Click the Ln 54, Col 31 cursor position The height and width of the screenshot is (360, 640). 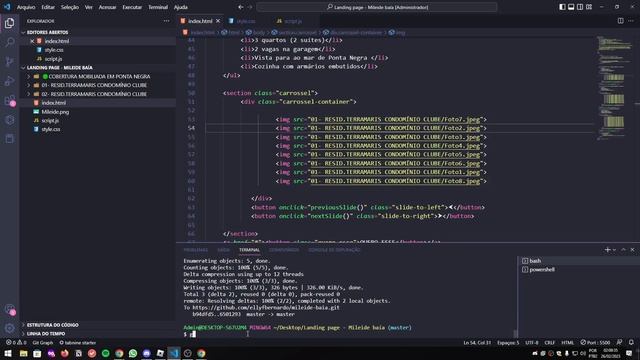(x=477, y=342)
